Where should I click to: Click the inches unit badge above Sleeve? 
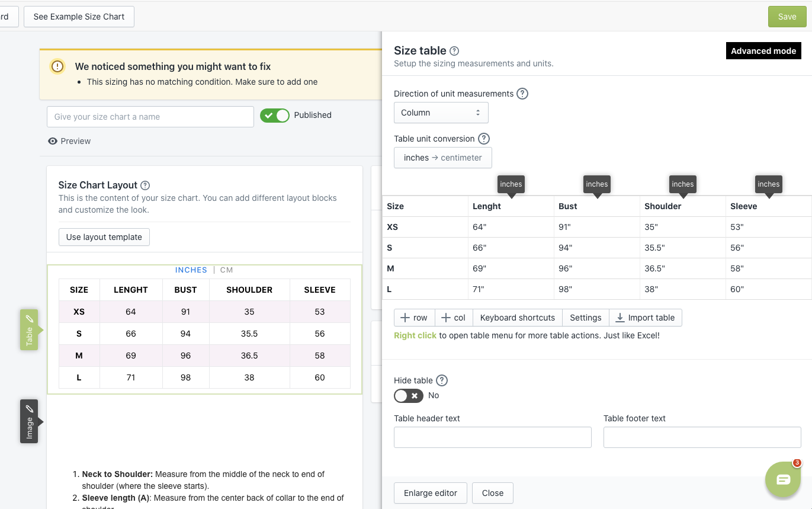point(769,184)
